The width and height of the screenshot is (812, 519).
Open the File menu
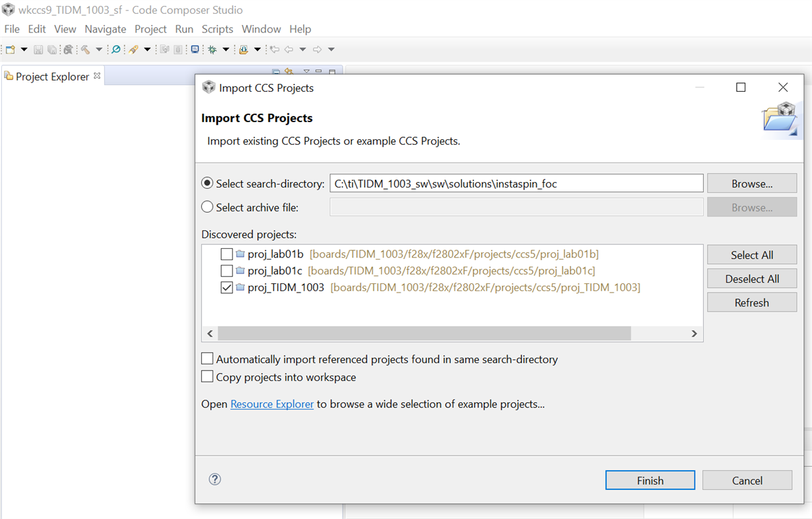click(x=12, y=29)
